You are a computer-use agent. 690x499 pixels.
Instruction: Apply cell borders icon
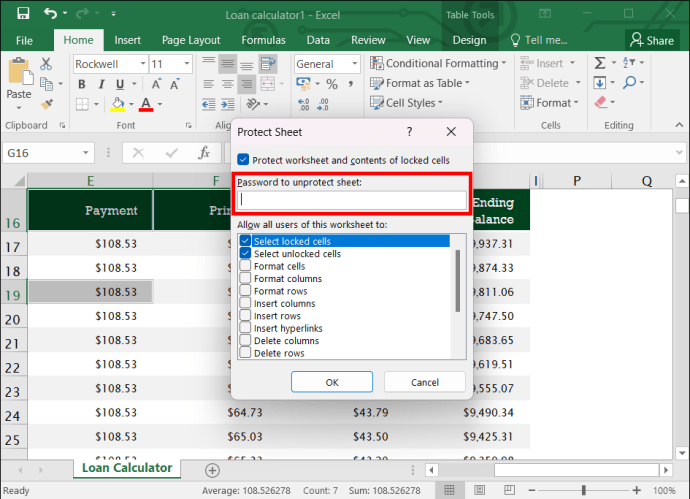pyautogui.click(x=82, y=104)
